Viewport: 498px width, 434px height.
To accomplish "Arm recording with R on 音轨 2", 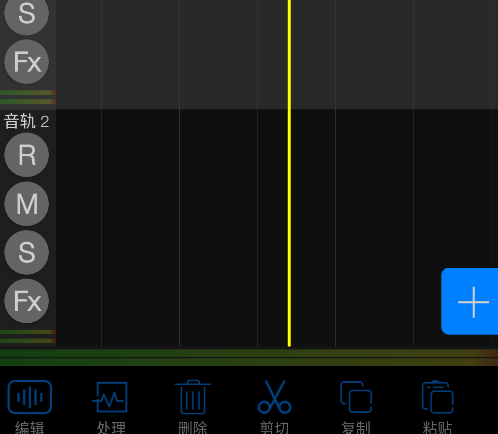I will coord(27,155).
